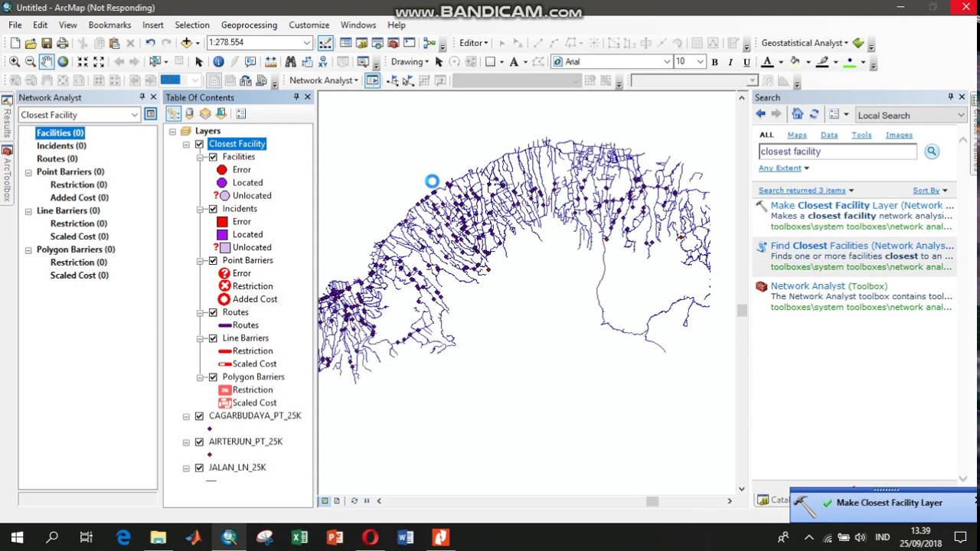Switch TOC to List By Source
Viewport: 980px width, 551px height.
[190, 114]
